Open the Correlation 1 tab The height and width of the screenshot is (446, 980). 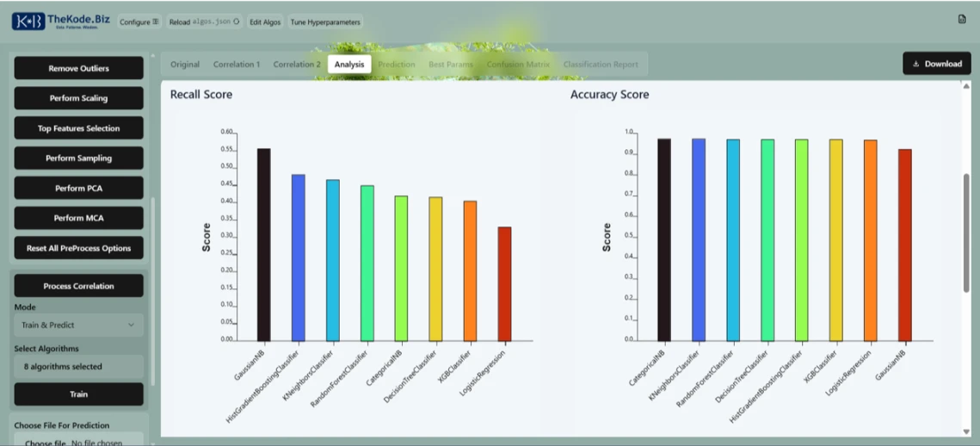pos(236,65)
